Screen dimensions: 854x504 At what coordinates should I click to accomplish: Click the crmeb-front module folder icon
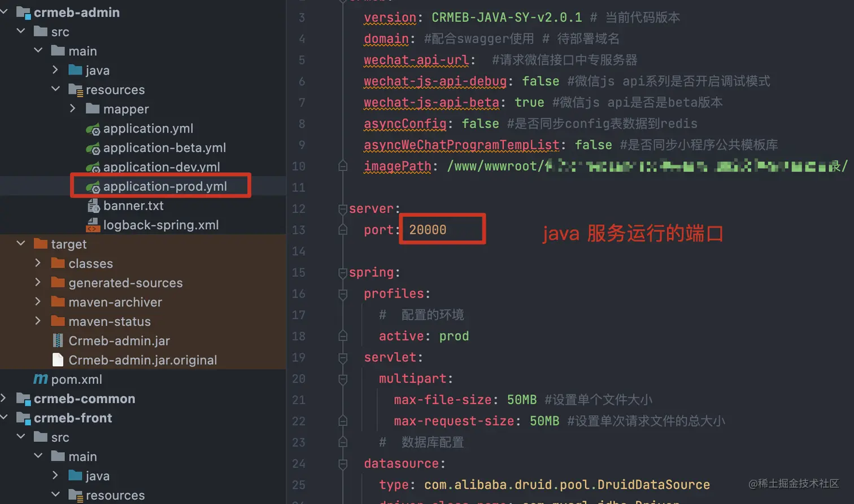[x=23, y=418]
